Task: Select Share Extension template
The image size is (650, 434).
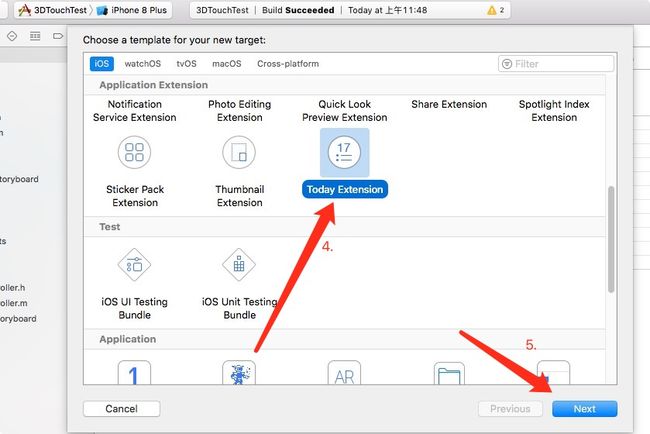Action: pos(449,104)
